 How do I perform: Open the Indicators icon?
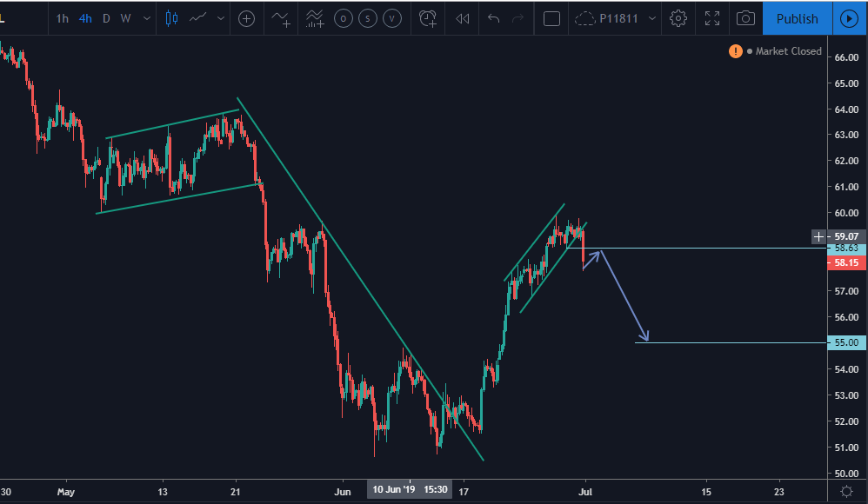281,19
